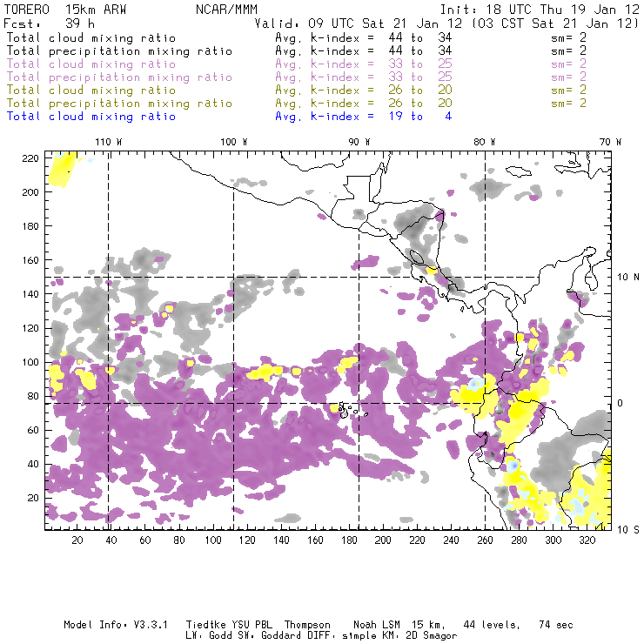
Task: Click the Galapagos Islands outline near the equator
Action: (x=351, y=411)
